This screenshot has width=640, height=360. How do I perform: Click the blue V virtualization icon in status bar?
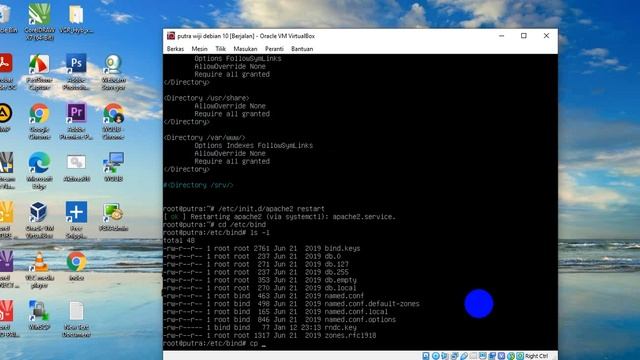pyautogui.click(x=501, y=356)
